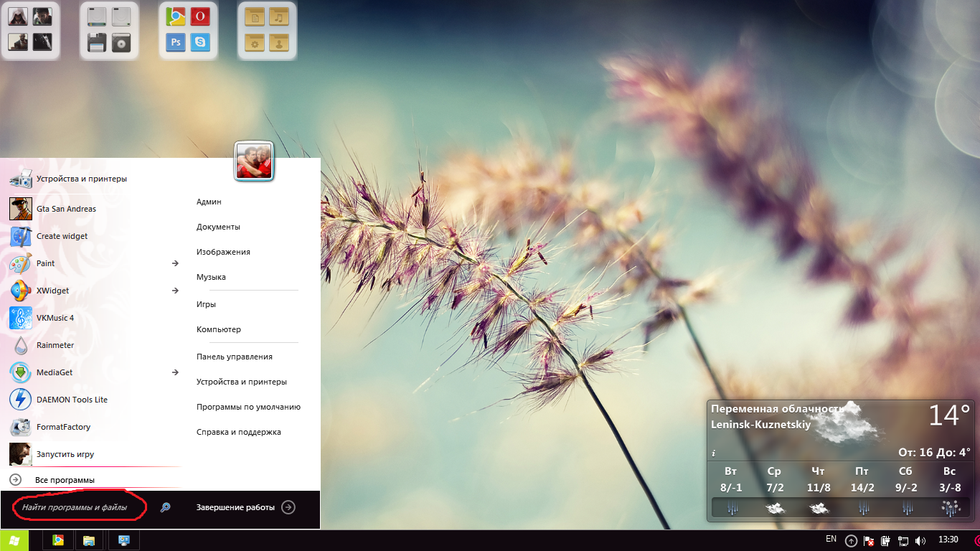Open Компьютер in Start menu

[219, 329]
